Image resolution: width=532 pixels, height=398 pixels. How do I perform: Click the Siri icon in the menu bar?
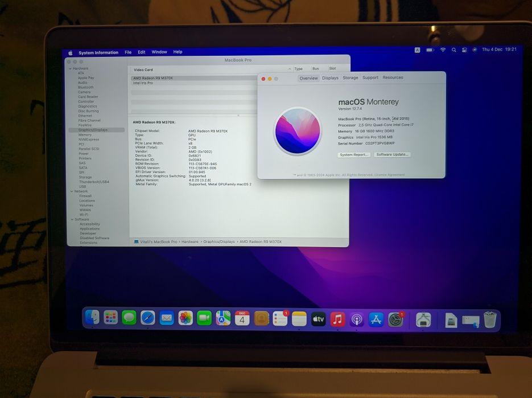[x=475, y=50]
